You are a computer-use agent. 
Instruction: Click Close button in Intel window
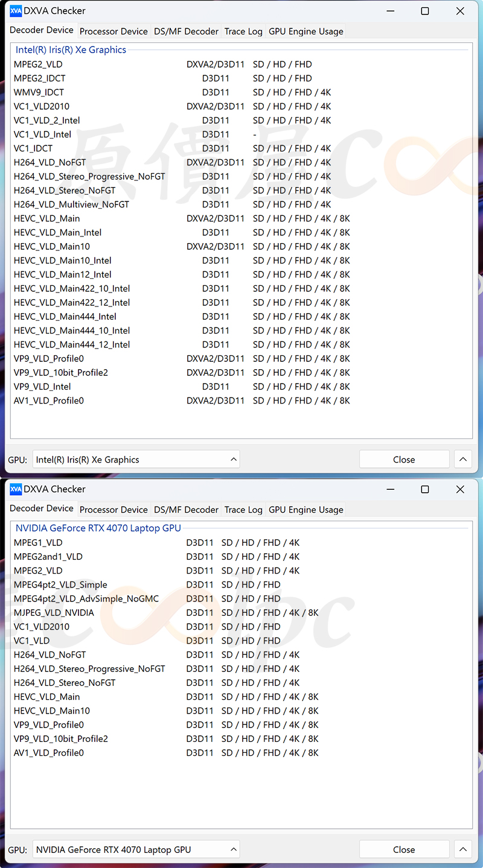tap(404, 460)
